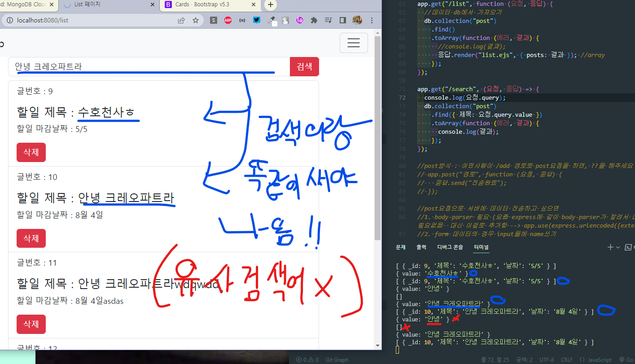
Task: Open Git Graph from the status bar
Action: [x=337, y=360]
